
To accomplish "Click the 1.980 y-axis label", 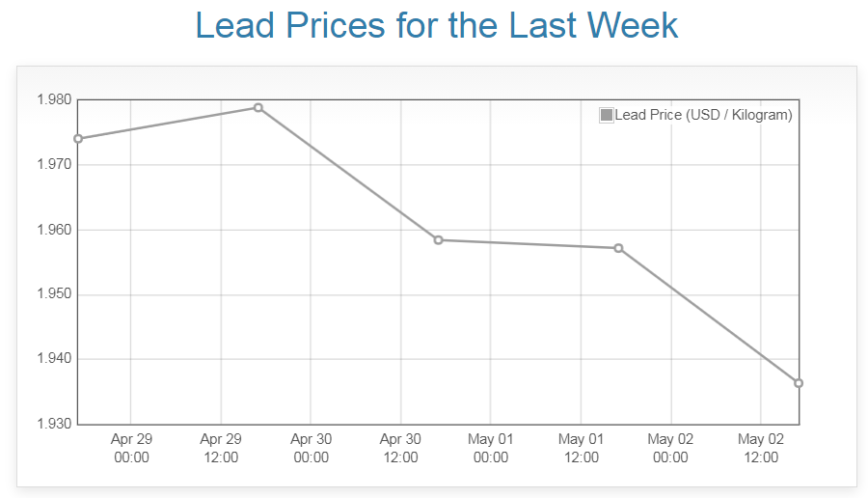I will tap(53, 99).
